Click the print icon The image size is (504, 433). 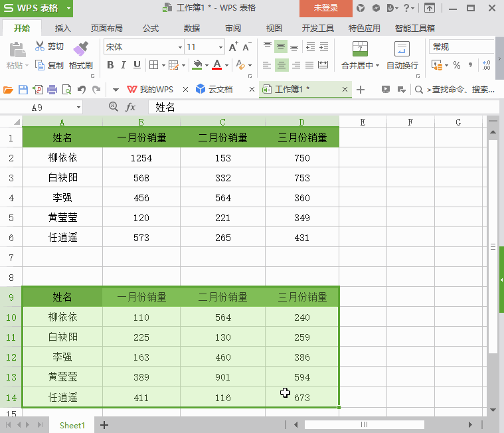click(x=52, y=90)
